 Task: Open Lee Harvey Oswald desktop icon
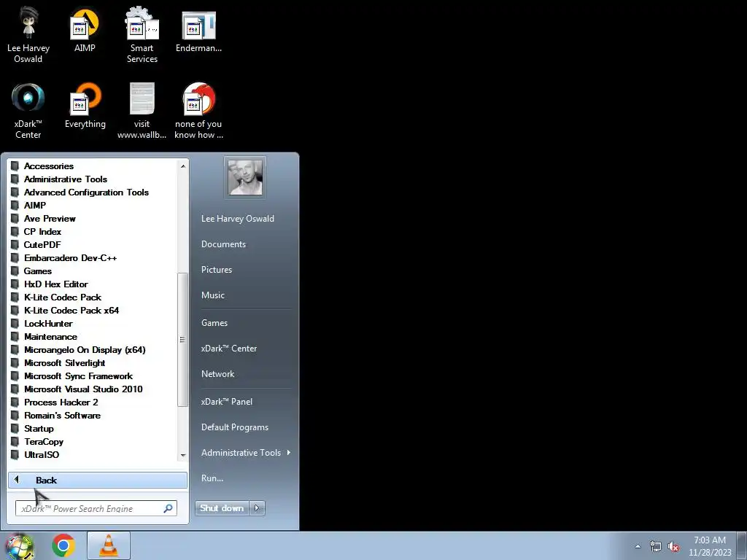point(28,35)
